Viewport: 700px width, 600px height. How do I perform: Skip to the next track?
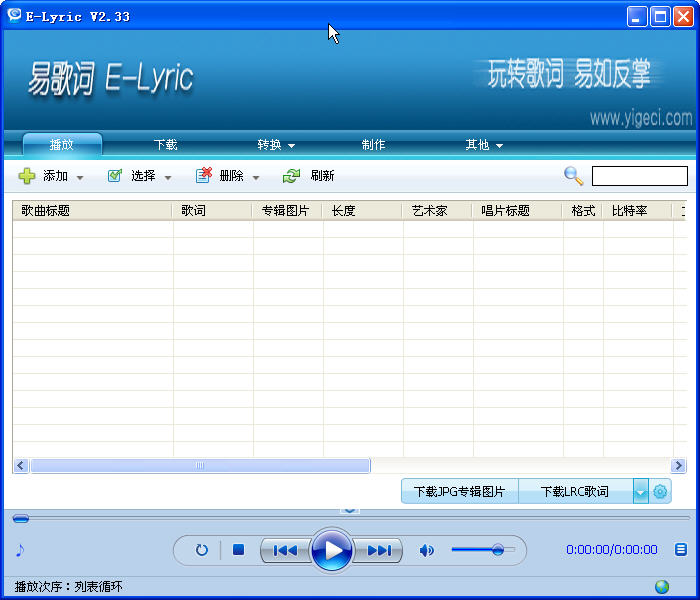click(x=379, y=550)
